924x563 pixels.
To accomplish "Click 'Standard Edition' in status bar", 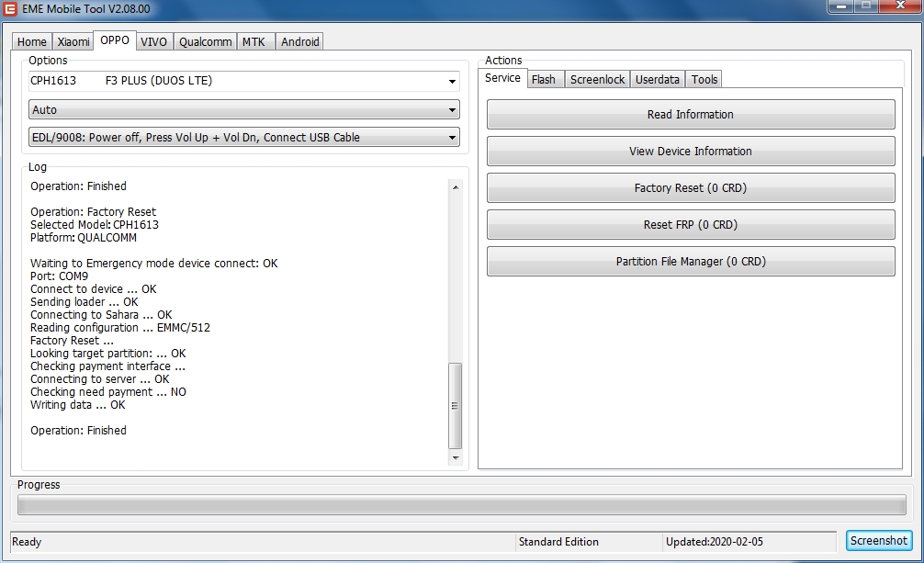I will point(558,542).
